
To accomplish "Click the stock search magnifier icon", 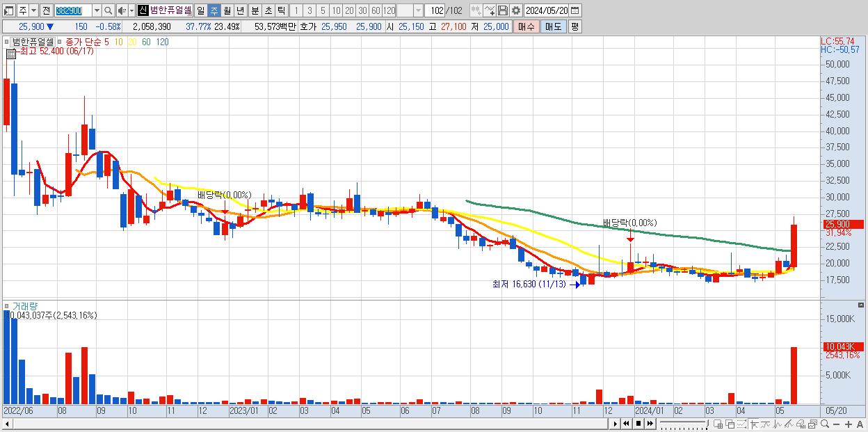I will [109, 10].
